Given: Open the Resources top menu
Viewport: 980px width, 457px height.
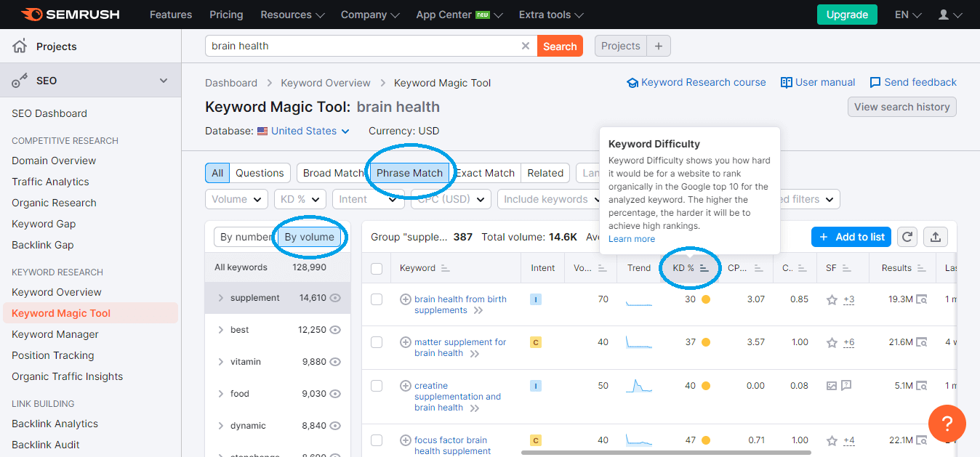Looking at the screenshot, I should (x=292, y=15).
